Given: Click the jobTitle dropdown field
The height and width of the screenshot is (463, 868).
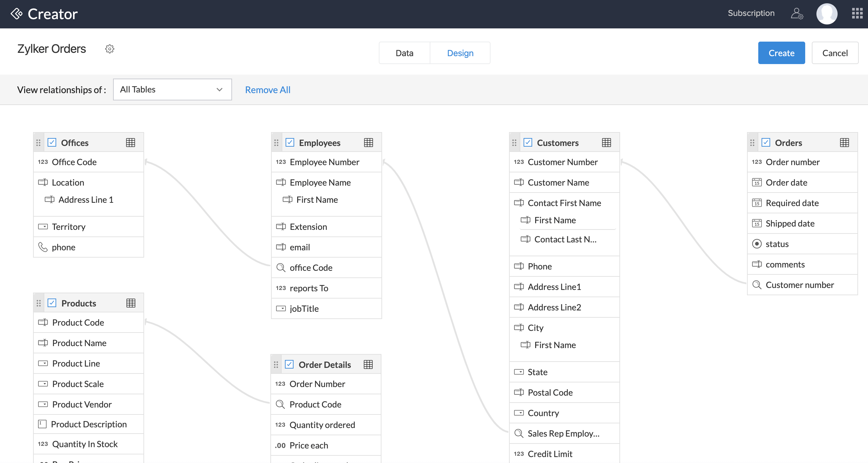Looking at the screenshot, I should pyautogui.click(x=327, y=308).
